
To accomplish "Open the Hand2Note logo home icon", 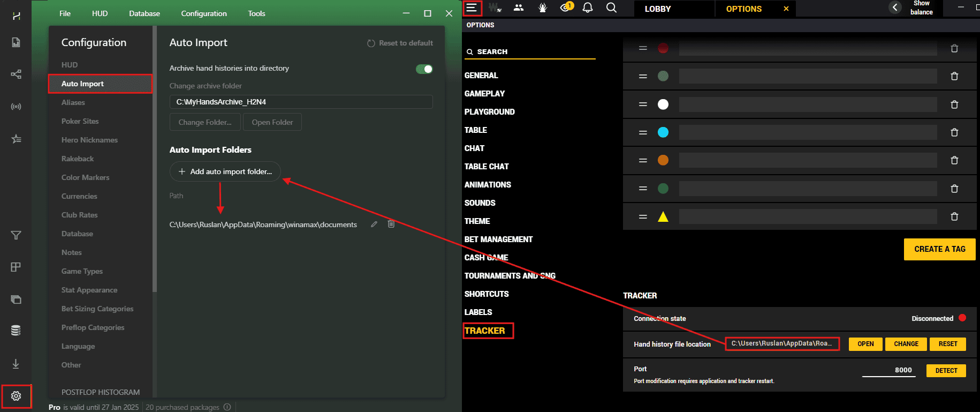I will pyautogui.click(x=16, y=16).
